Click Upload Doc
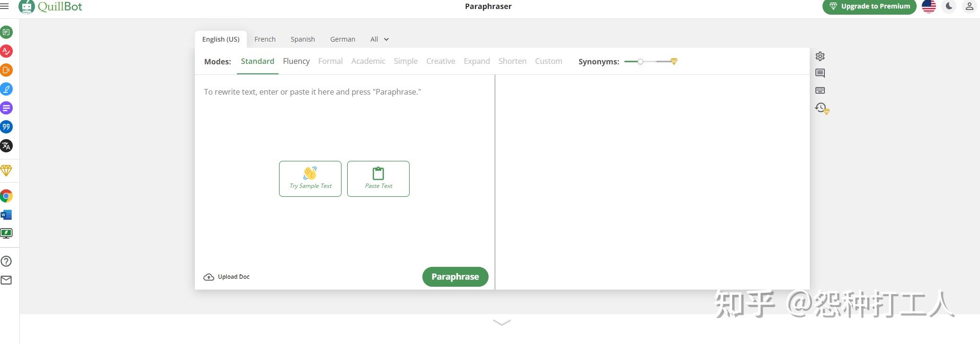This screenshot has height=344, width=980. 227,277
